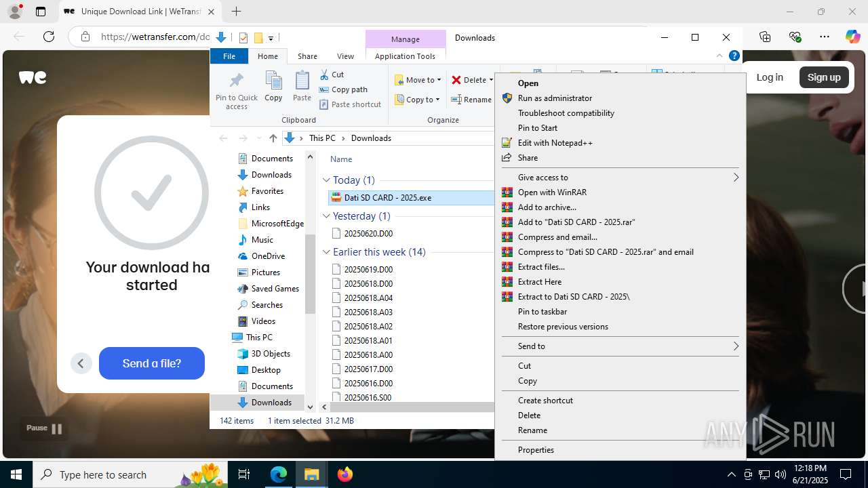Screen dimensions: 868x488
Task: Click the Rename ribbon button
Action: click(471, 100)
